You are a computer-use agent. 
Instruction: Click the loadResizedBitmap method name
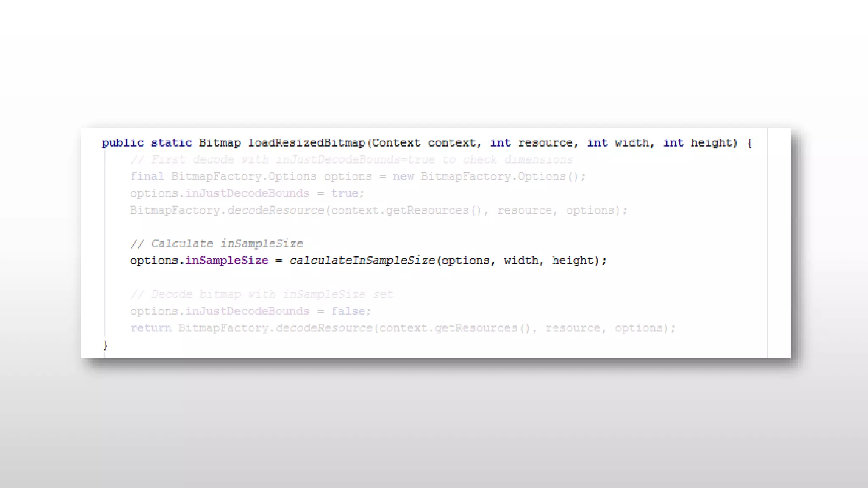306,143
